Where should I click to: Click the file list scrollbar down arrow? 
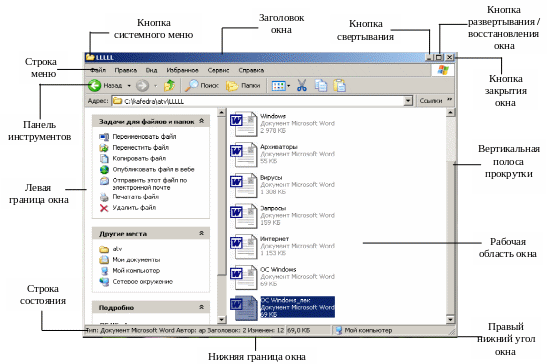(x=450, y=319)
